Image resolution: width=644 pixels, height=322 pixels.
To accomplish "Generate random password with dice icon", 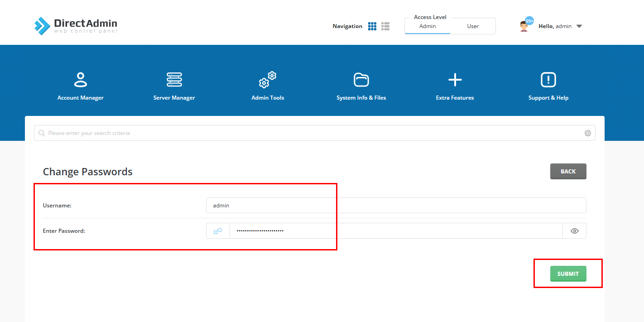I will 218,231.
